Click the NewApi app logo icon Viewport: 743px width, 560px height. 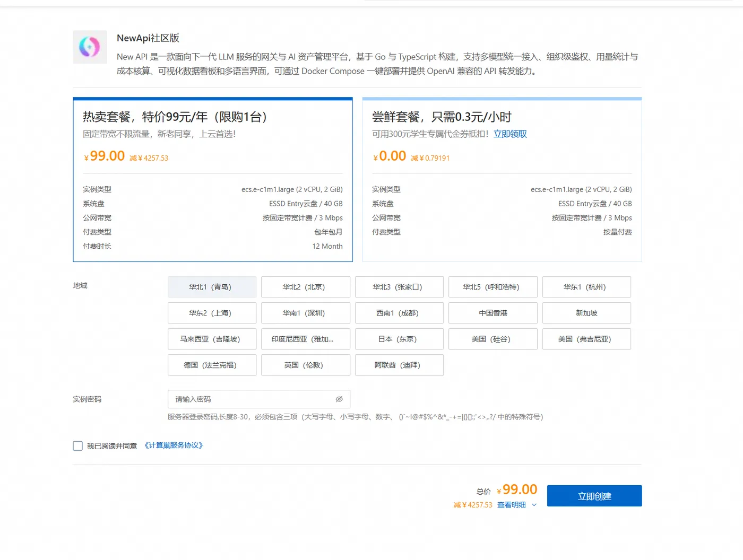[x=90, y=47]
